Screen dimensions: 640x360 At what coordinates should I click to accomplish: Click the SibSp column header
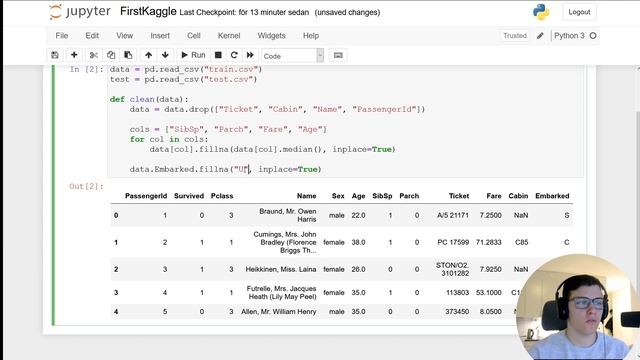point(382,196)
